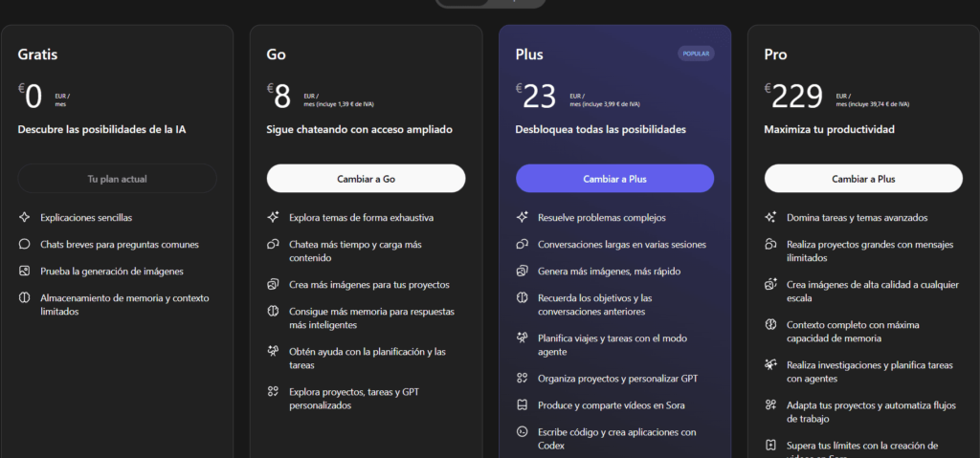Click the "POPULAR" badge on the Plus plan
980x458 pixels.
pyautogui.click(x=696, y=54)
